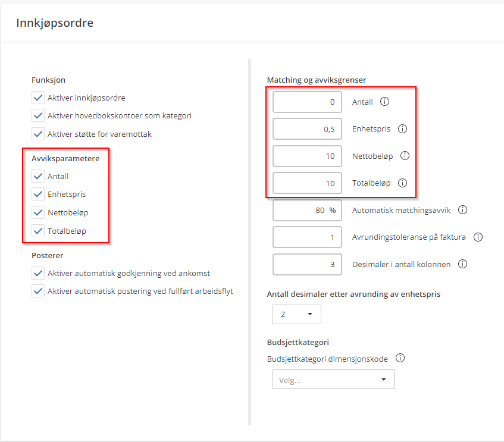504x442 pixels.
Task: Toggle Aktiver støtte for varemottak
Action: (39, 134)
